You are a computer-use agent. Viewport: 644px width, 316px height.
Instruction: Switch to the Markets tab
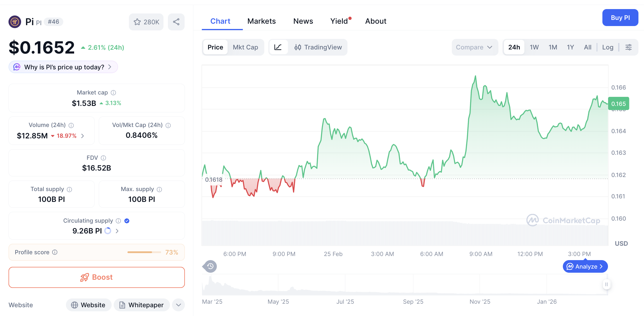[261, 21]
